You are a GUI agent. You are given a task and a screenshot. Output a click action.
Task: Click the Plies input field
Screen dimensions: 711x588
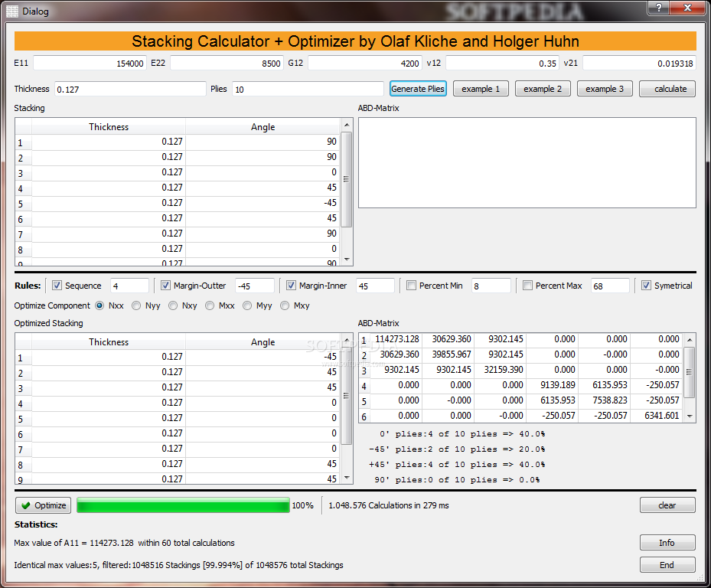point(308,89)
